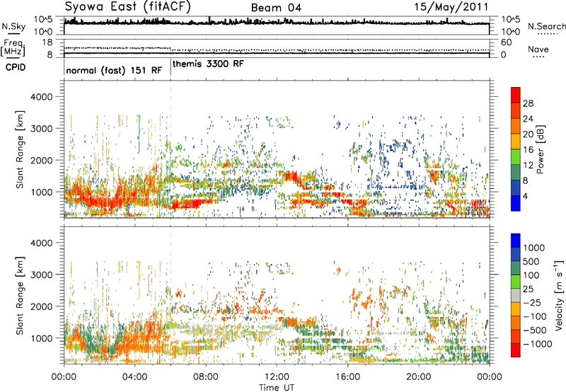Pick the orange 20–24 dB power swatch
The width and height of the screenshot is (566, 392).
516,127
